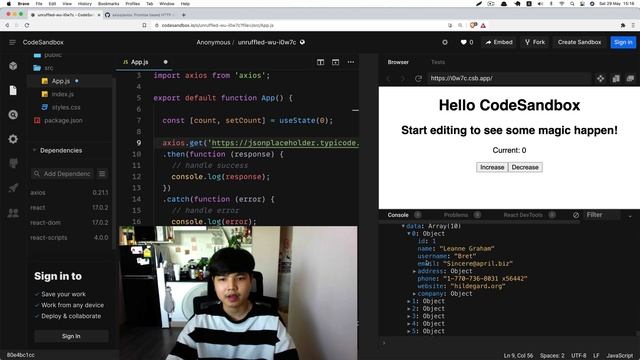
Task: Click the preview back arrow
Action: point(388,78)
